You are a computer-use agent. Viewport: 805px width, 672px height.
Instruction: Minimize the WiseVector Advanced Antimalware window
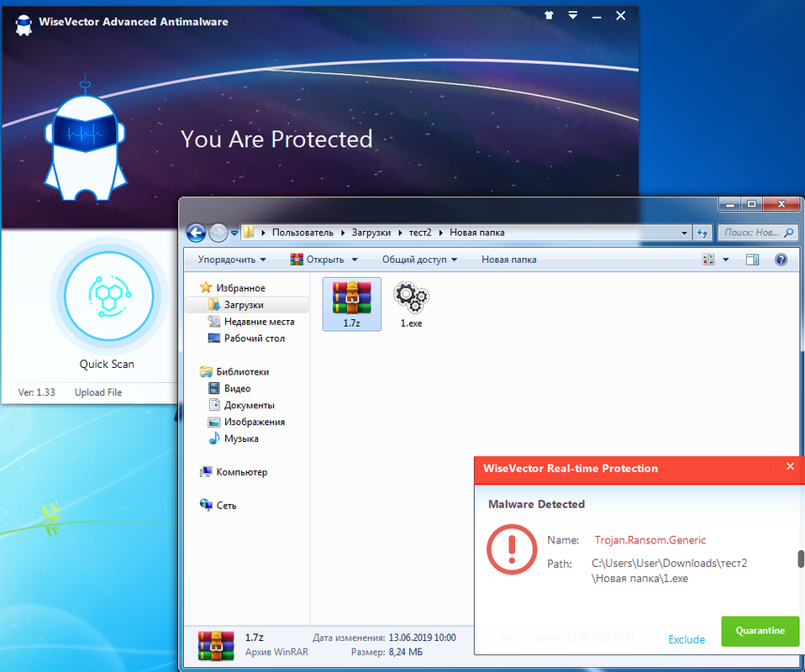pos(597,16)
